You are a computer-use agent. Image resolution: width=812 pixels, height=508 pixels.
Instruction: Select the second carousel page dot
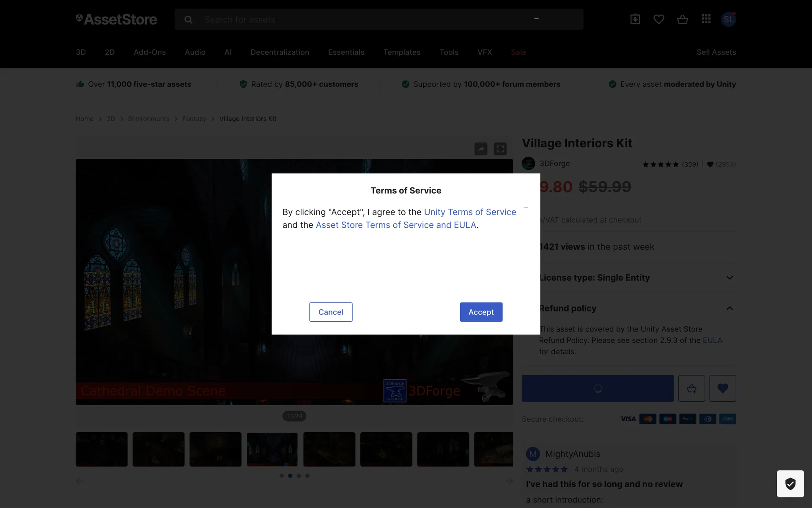pyautogui.click(x=290, y=476)
